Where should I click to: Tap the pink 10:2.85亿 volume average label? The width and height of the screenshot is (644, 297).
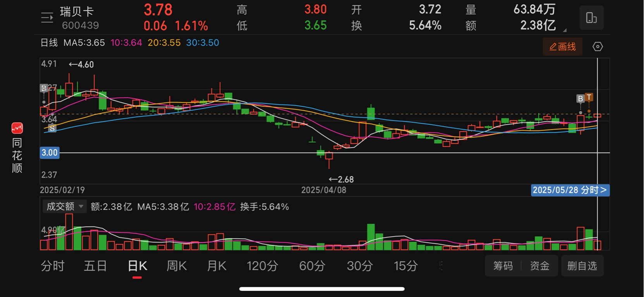click(x=215, y=207)
